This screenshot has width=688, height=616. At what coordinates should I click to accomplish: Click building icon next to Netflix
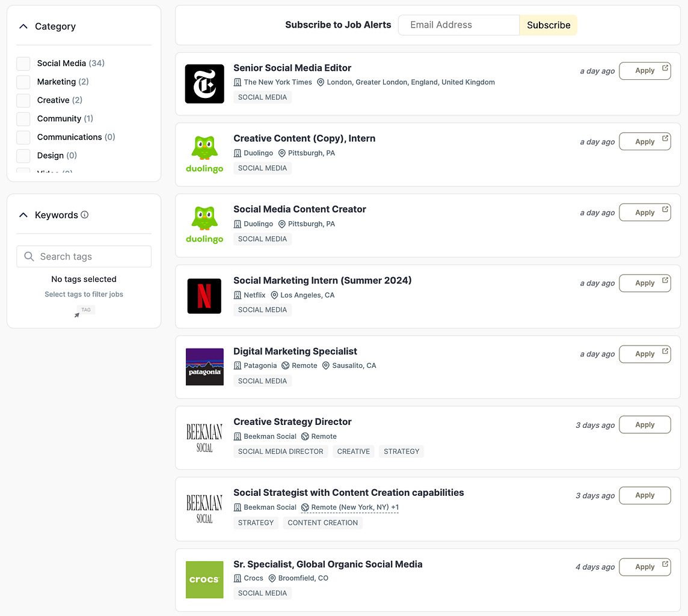(x=238, y=295)
